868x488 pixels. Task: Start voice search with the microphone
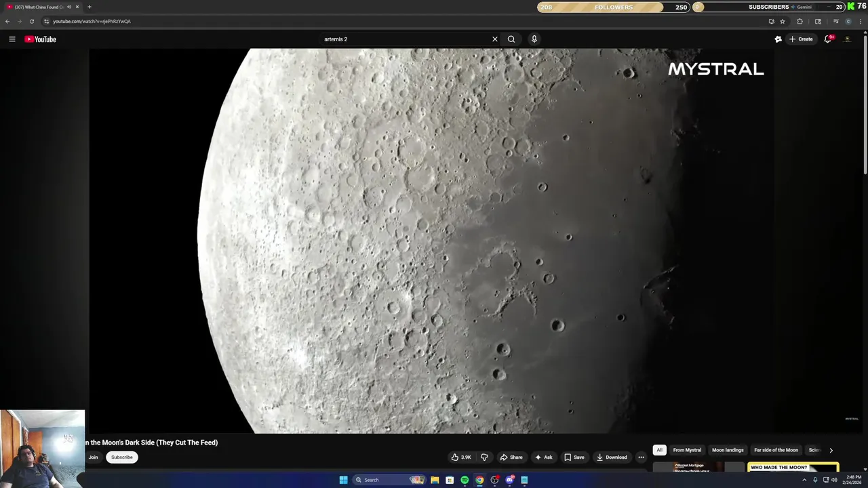pyautogui.click(x=534, y=39)
